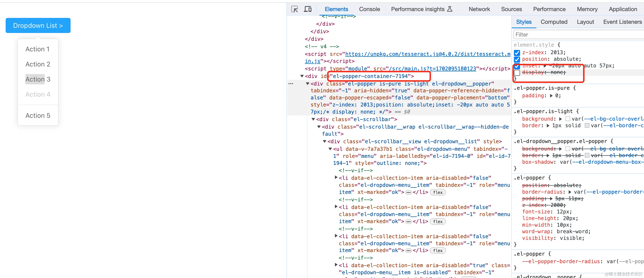Click the flex badge of the third li
Image resolution: width=644 pixels, height=278 pixels.
(x=437, y=250)
